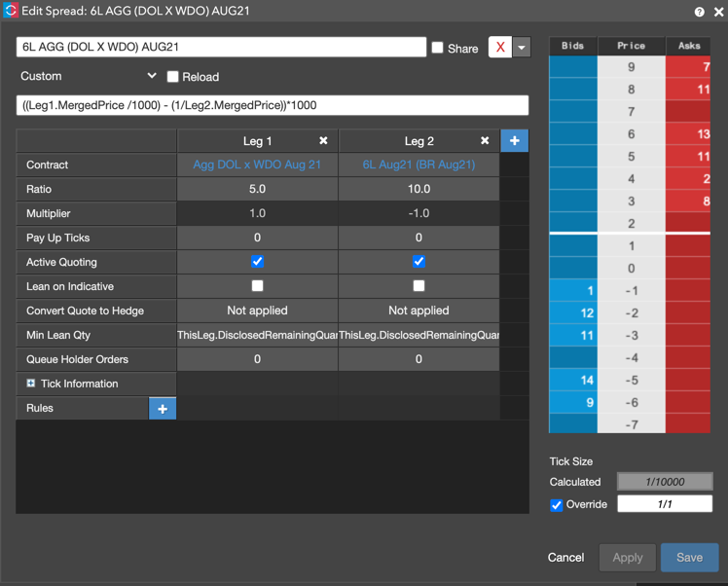This screenshot has height=586, width=728.
Task: Disable the tick size Override checkbox
Action: 557,505
